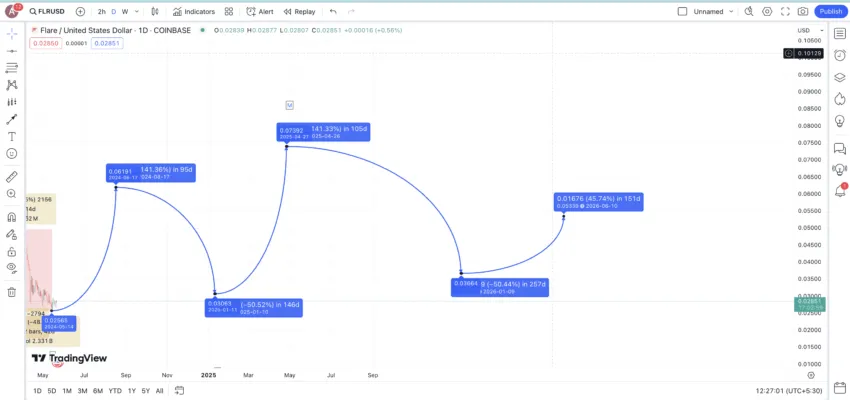Start bar Replay mode
Image resolution: width=850 pixels, height=400 pixels.
(299, 11)
